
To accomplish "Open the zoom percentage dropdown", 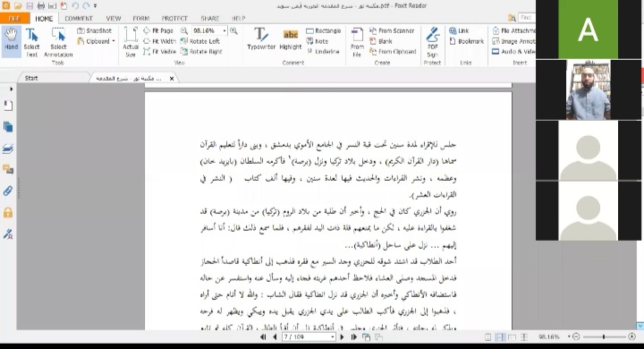I will 225,30.
